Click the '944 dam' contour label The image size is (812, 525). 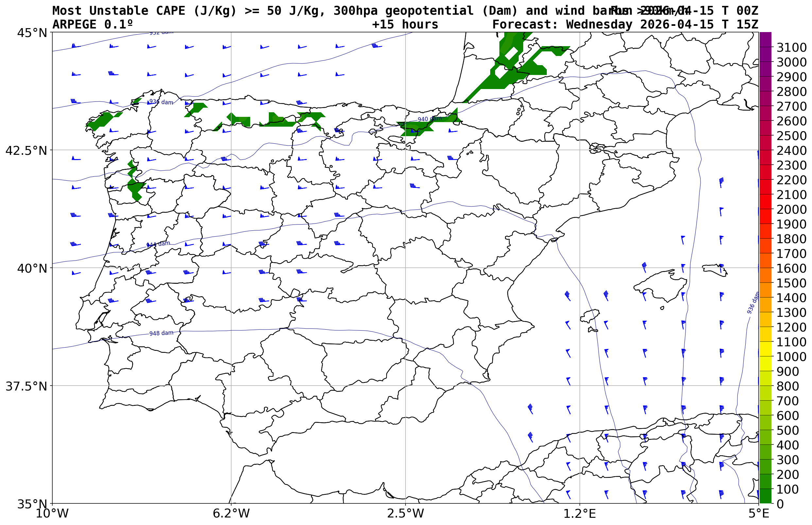[x=158, y=244]
